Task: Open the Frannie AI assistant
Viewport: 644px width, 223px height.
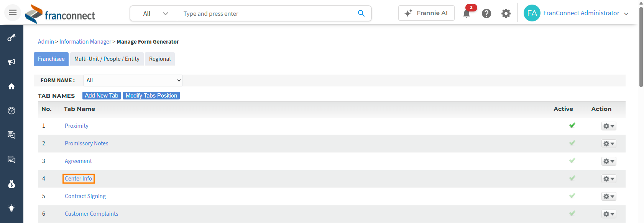Action: pos(426,13)
